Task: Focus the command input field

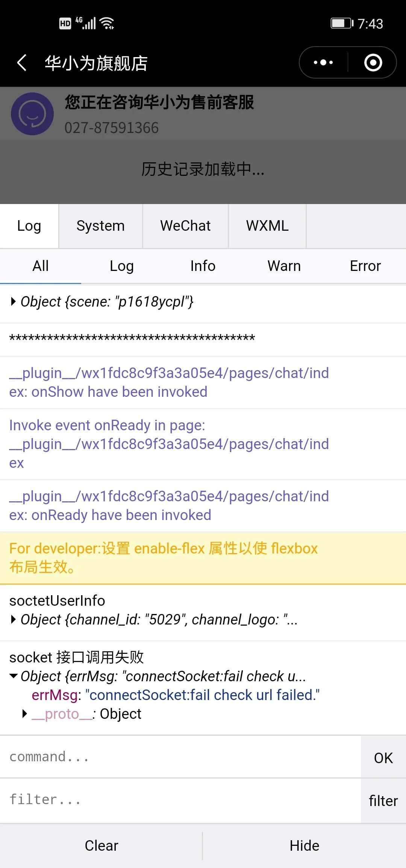Action: (180, 757)
